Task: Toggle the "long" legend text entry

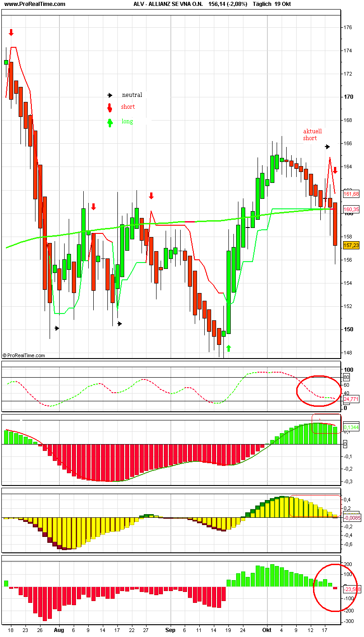Action: pos(126,121)
